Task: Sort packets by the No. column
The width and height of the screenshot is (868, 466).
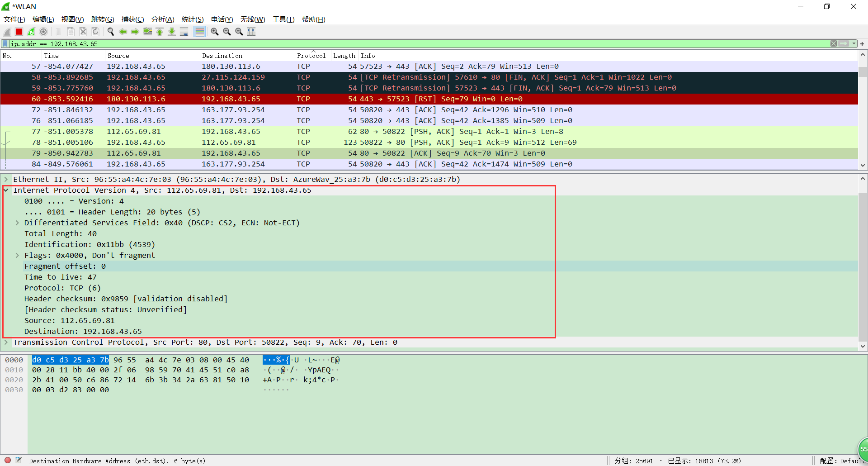Action: click(x=21, y=56)
